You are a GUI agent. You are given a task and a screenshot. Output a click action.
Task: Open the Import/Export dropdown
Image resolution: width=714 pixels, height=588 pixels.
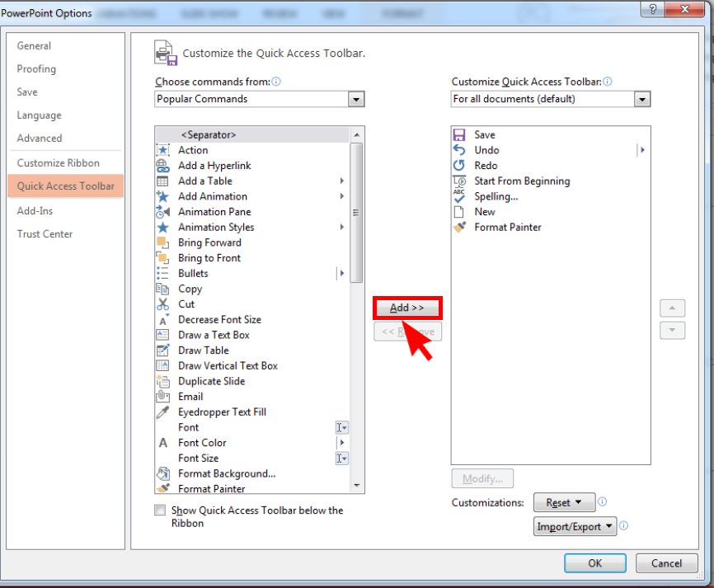(x=575, y=526)
